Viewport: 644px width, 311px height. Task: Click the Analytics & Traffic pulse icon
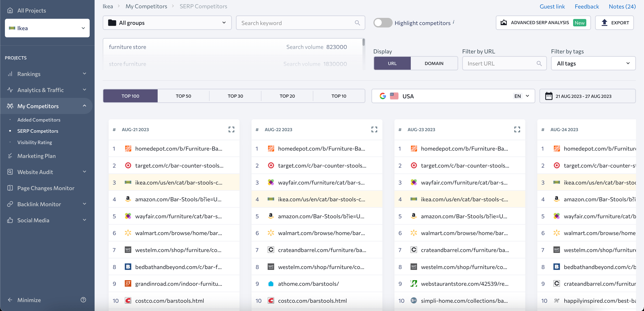tap(10, 90)
